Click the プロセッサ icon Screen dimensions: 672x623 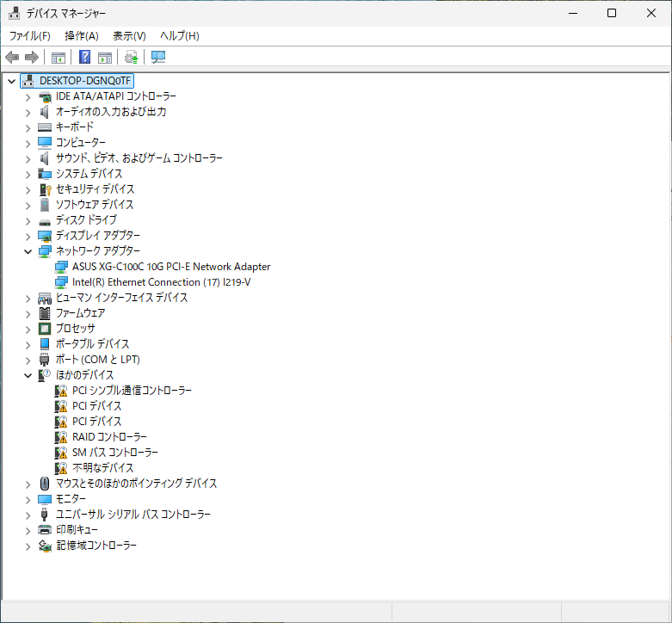tap(45, 329)
